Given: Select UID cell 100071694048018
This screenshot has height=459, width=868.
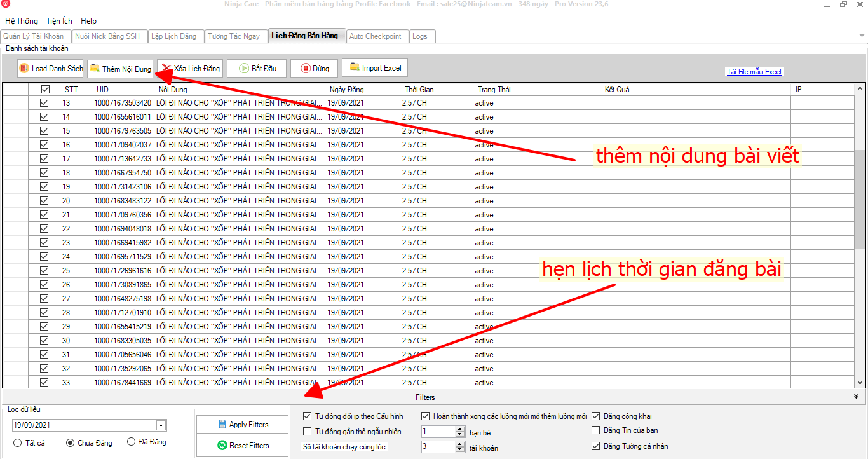Looking at the screenshot, I should click(x=123, y=229).
